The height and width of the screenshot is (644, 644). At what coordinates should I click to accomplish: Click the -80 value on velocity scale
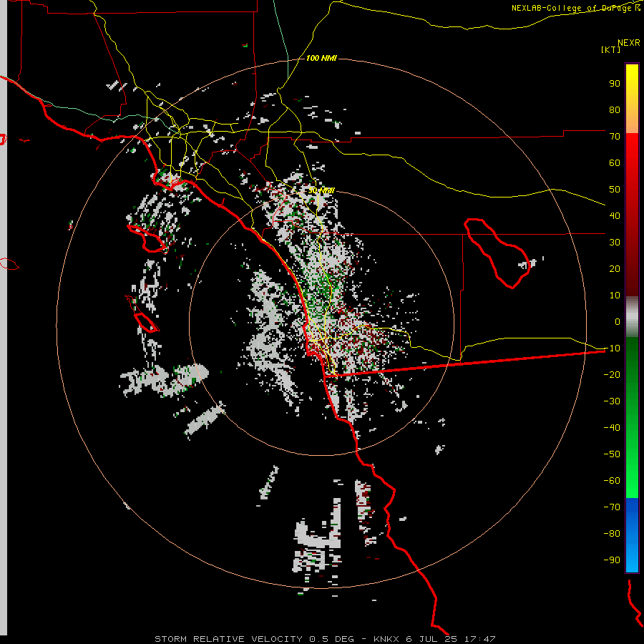tap(612, 534)
